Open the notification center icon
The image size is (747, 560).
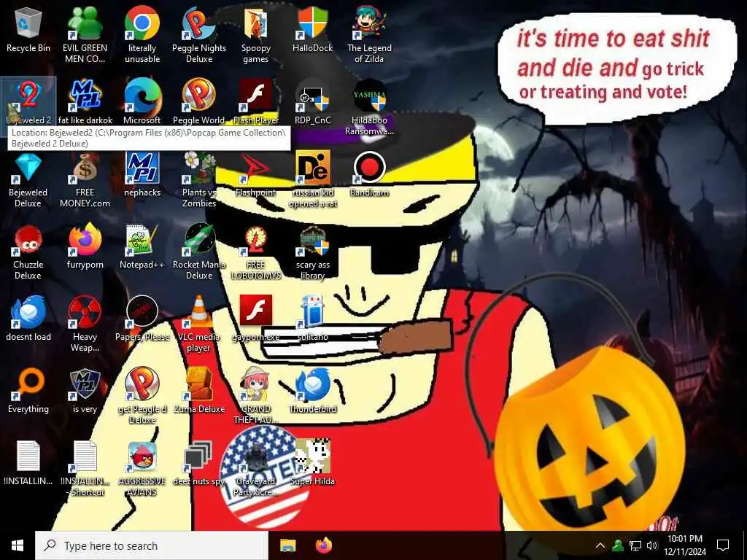723,545
